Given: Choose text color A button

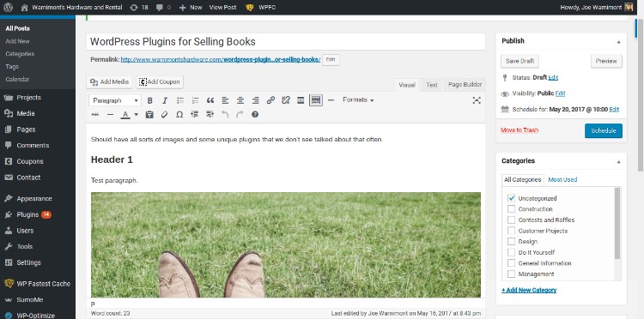Looking at the screenshot, I should tap(125, 115).
